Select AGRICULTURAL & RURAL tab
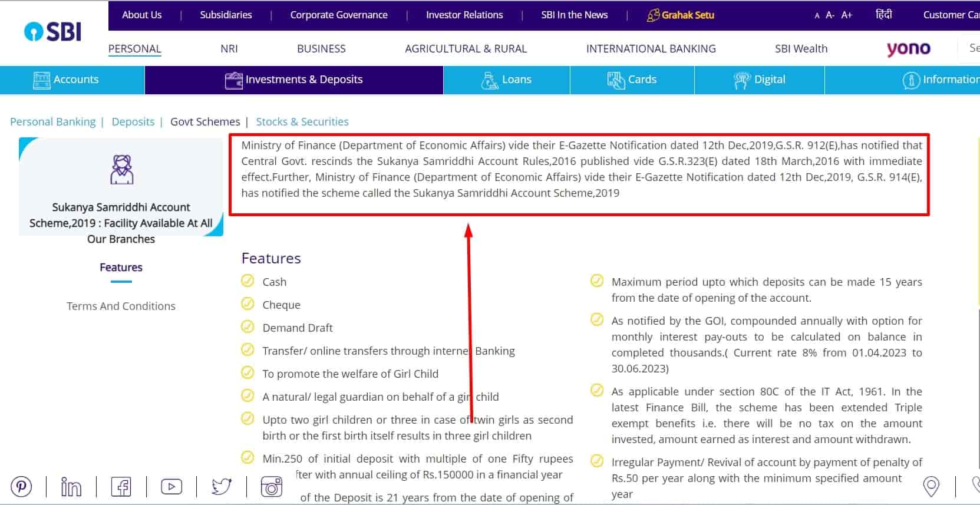 point(466,49)
